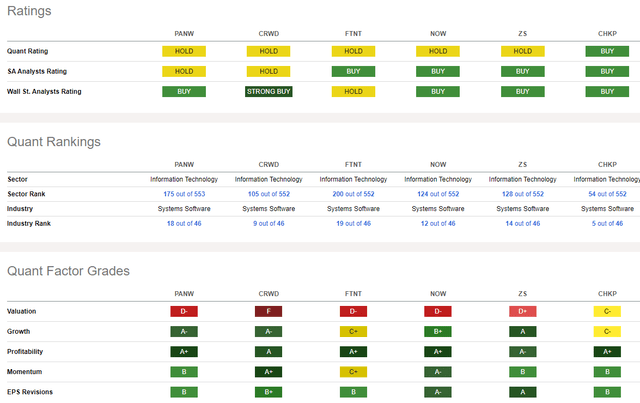640x403 pixels.
Task: Click FTNT Wall St. Analysts HOLD badge
Action: coord(353,91)
